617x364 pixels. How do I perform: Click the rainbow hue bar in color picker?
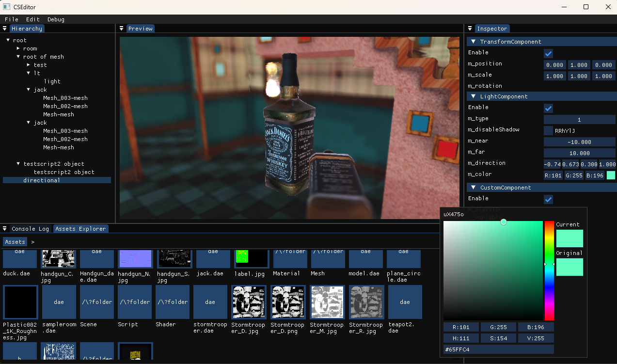point(549,271)
